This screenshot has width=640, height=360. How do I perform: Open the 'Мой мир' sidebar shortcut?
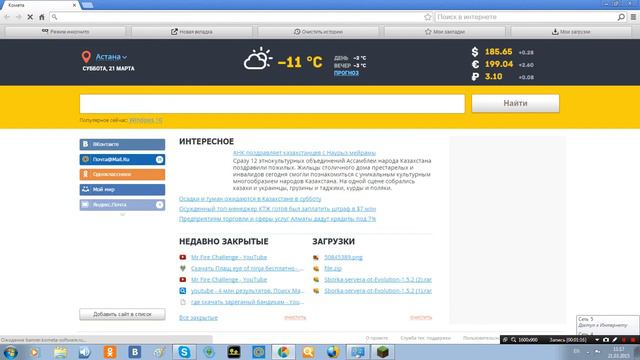122,189
